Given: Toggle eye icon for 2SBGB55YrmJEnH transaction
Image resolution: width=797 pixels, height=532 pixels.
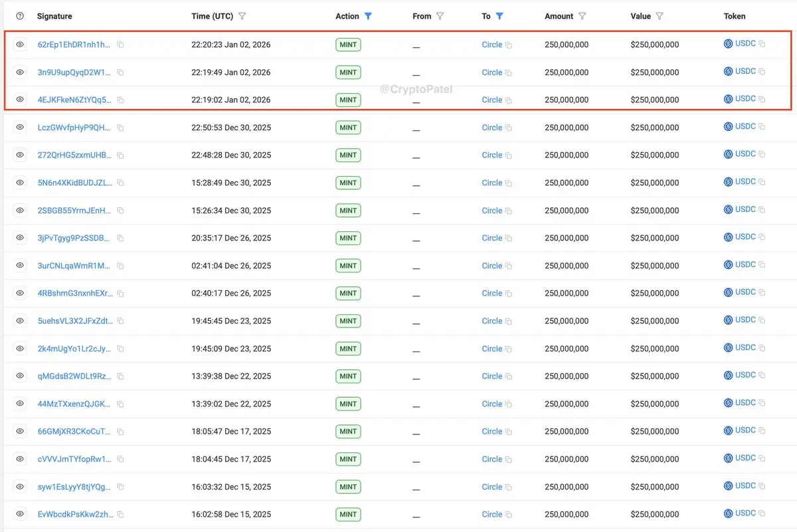Looking at the screenshot, I should (x=20, y=210).
